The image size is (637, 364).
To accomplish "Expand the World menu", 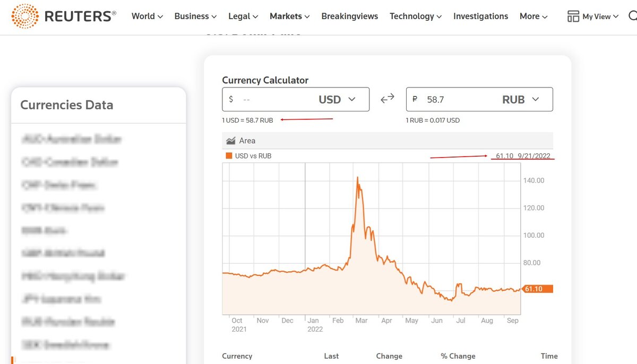I will 147,16.
